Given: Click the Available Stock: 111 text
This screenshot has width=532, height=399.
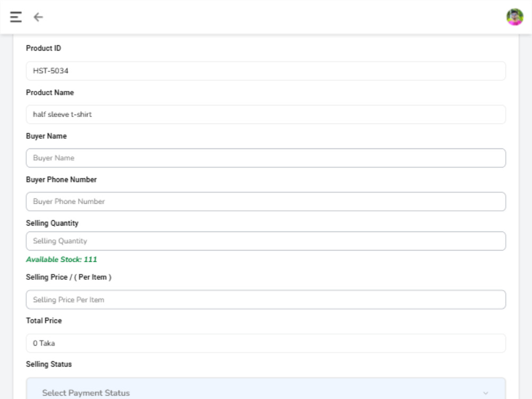Looking at the screenshot, I should pos(61,260).
